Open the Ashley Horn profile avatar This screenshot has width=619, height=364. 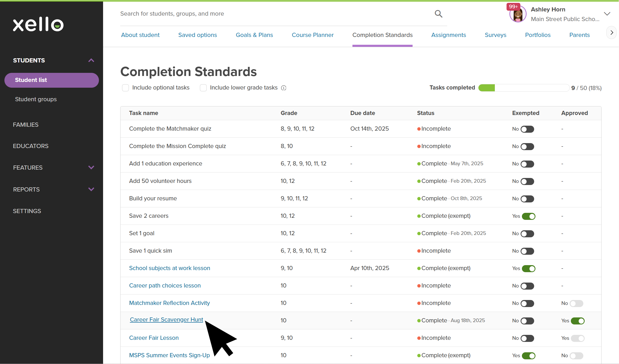pos(517,15)
